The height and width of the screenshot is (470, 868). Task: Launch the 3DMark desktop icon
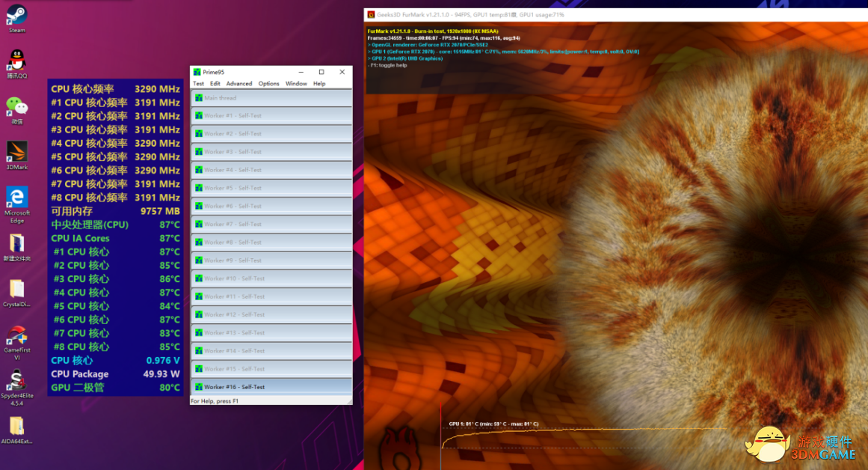16,155
